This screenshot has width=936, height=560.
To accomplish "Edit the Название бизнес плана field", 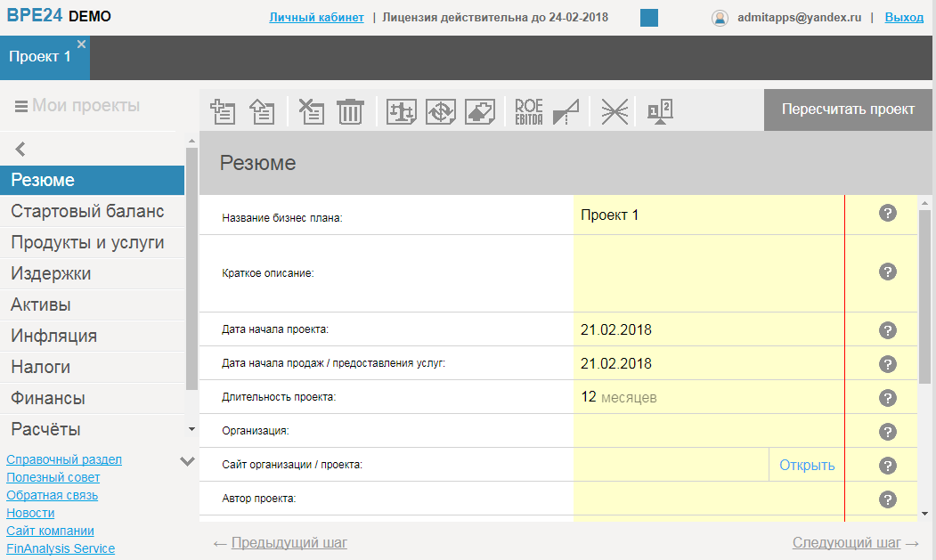I will [709, 215].
